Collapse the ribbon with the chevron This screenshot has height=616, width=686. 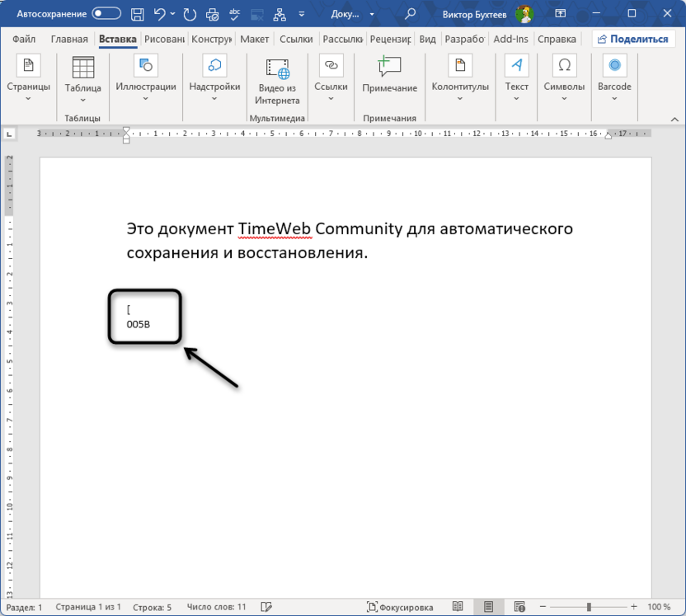click(674, 119)
